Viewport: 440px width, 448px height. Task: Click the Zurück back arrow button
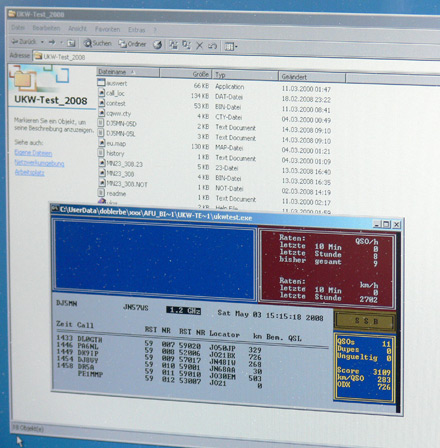coord(24,42)
